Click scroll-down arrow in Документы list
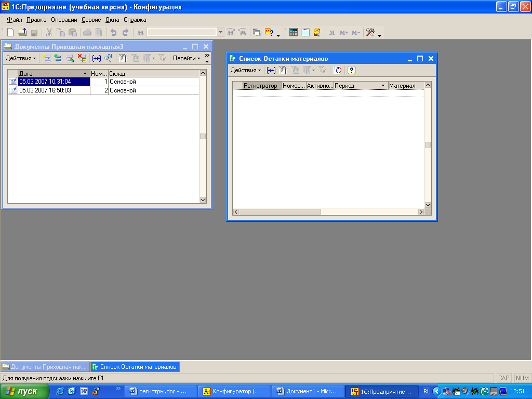Image resolution: width=532 pixels, height=399 pixels. (203, 200)
